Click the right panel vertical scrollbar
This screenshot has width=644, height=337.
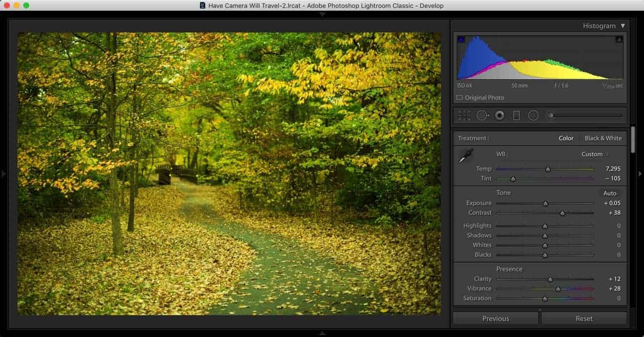click(633, 139)
